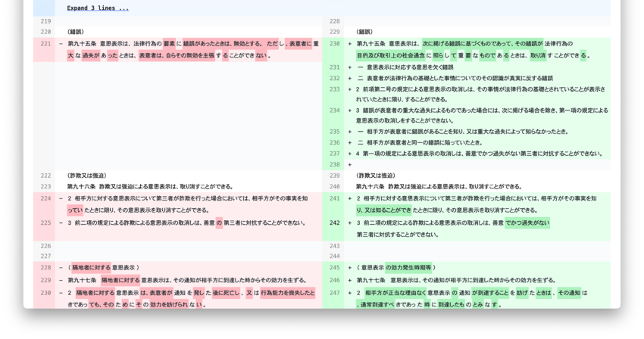The width and height of the screenshot is (644, 339).
Task: Select added line number 242
Action: (x=334, y=223)
